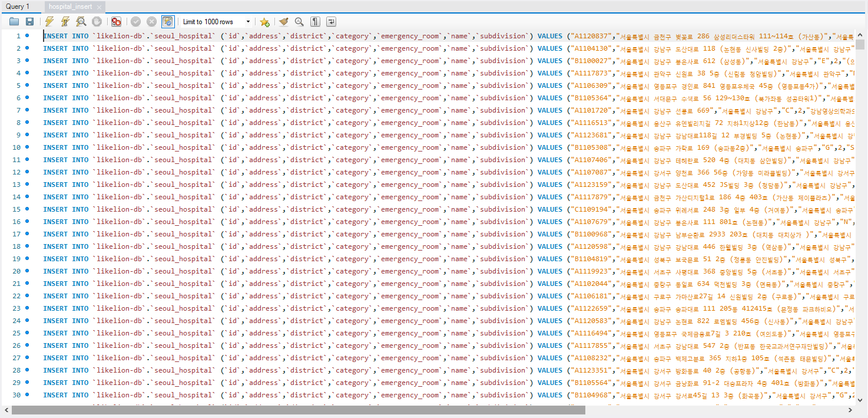Click the id value "A1106309" on line 5
This screenshot has height=418, width=868.
coord(591,85)
